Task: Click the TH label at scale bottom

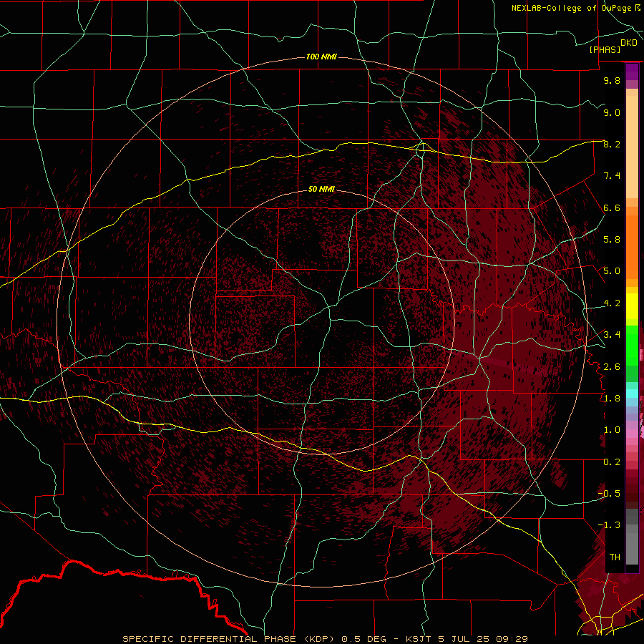Action: pyautogui.click(x=615, y=557)
